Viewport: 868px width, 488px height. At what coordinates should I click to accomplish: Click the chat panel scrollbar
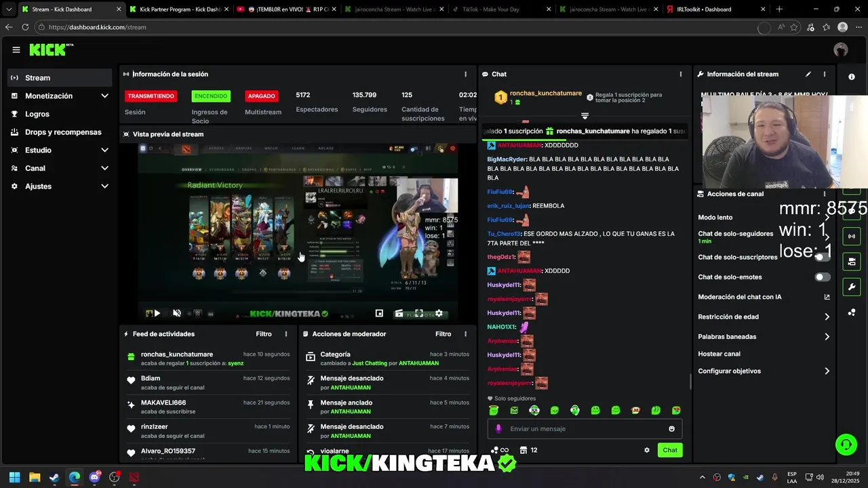[x=690, y=382]
